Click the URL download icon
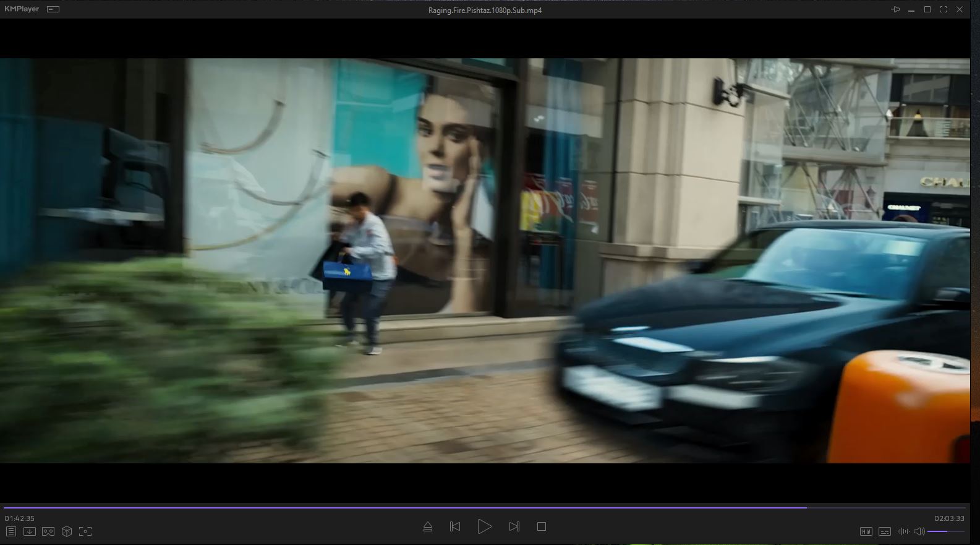 (30, 531)
